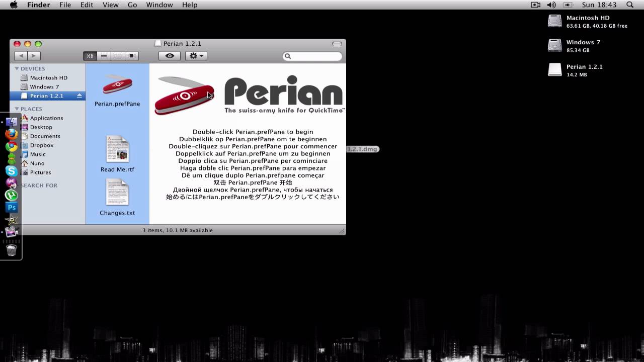Open the Go menu
Viewport: 644px width, 362px height.
pos(132,5)
